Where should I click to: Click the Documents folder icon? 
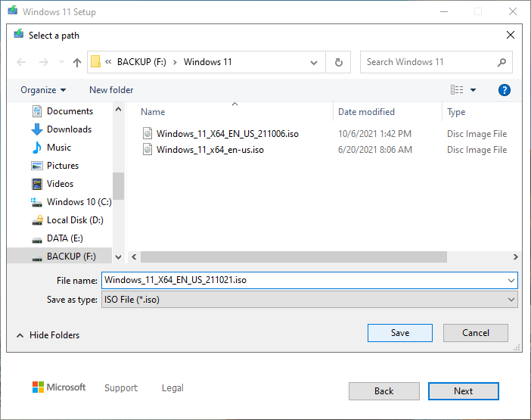[x=37, y=111]
